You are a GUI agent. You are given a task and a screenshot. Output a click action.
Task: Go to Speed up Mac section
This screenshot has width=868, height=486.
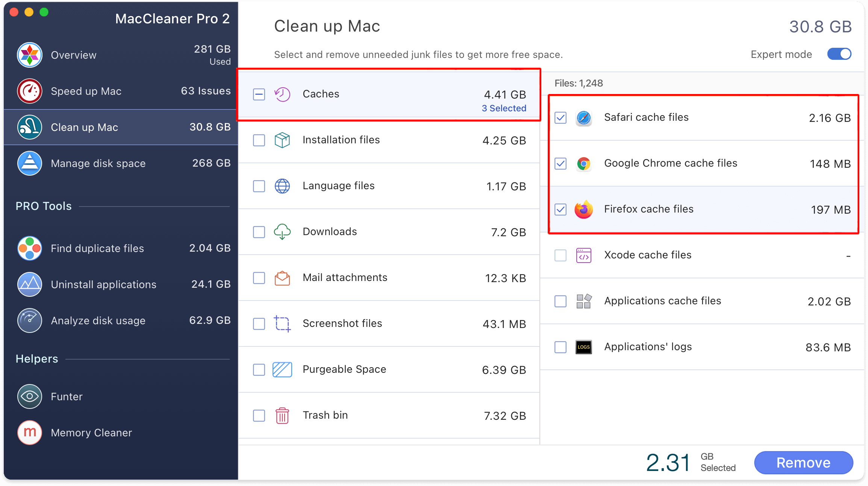point(121,91)
